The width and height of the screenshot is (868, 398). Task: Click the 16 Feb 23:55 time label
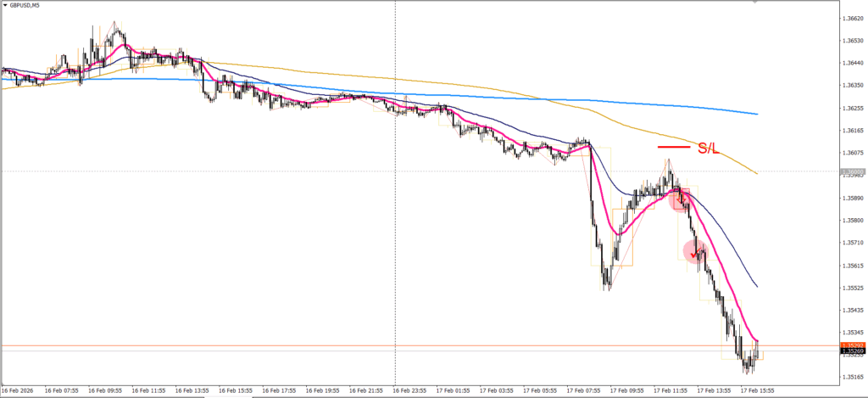click(x=409, y=391)
